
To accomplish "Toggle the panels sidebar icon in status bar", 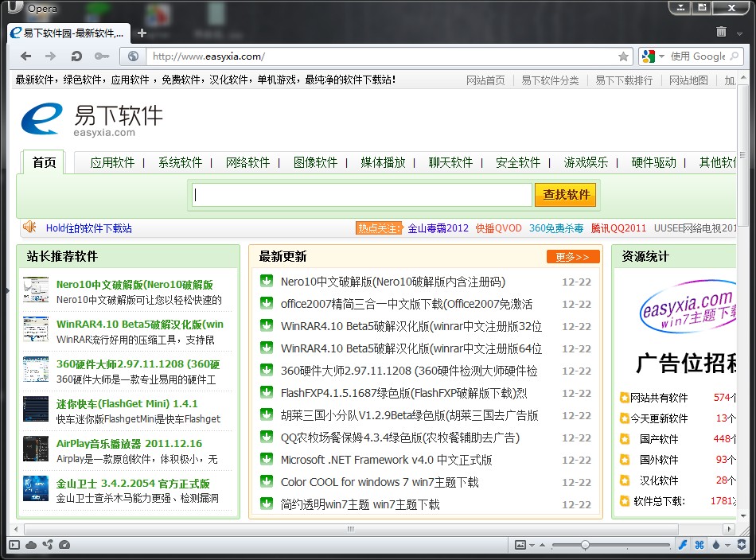I will coord(14,545).
